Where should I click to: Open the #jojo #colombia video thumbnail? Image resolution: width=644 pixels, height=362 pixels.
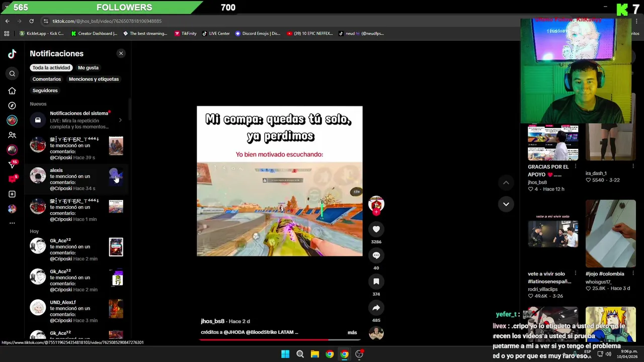tap(611, 234)
